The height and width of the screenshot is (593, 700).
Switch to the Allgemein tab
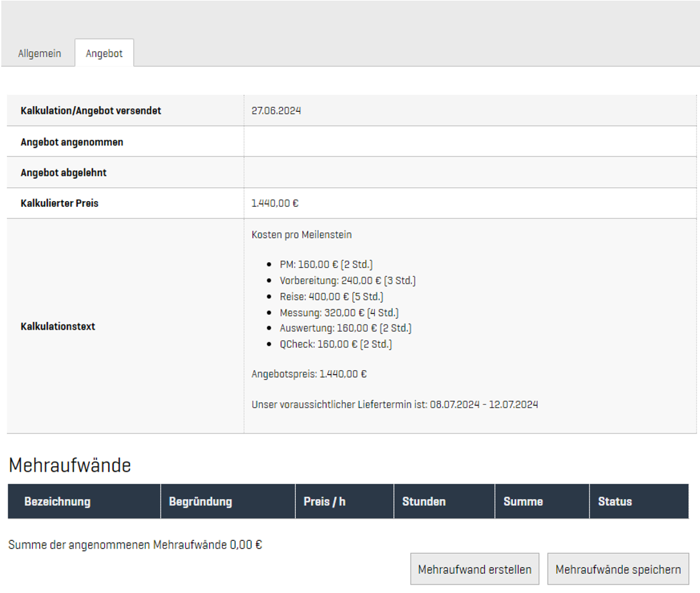pos(39,53)
